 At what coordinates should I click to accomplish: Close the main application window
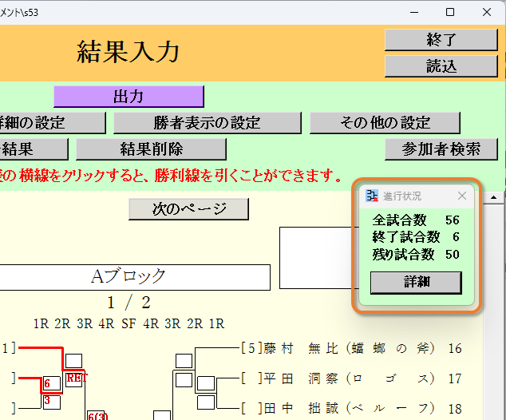[487, 12]
